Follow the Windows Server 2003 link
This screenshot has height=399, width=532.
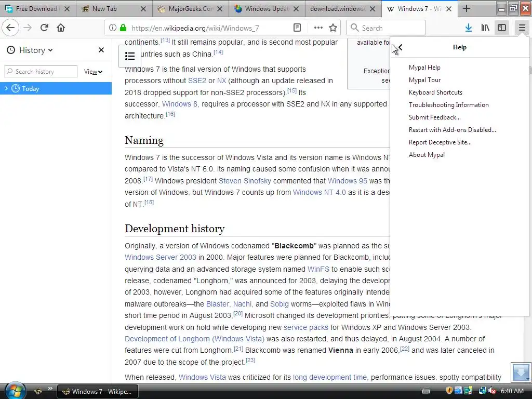pyautogui.click(x=161, y=257)
